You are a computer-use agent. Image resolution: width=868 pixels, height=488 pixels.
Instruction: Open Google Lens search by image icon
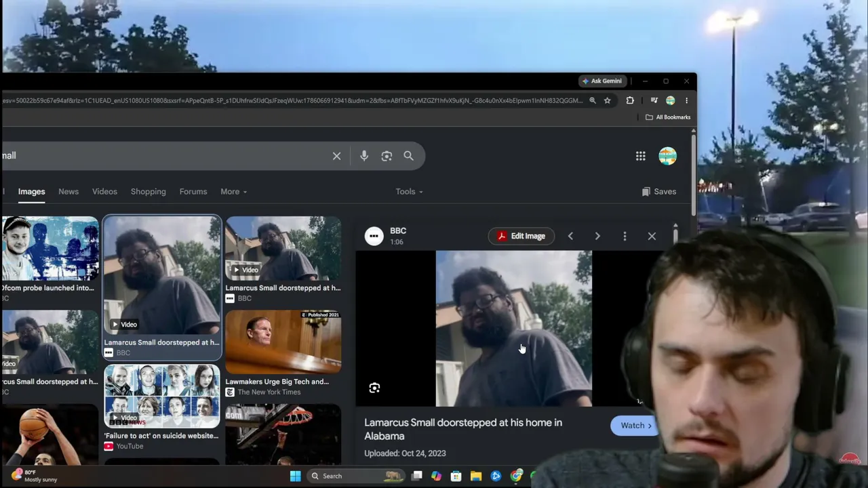[387, 156]
